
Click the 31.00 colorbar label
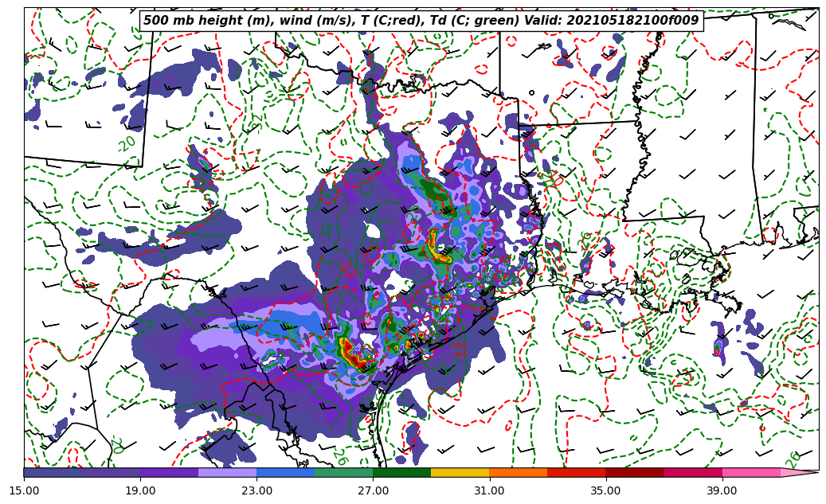[x=489, y=490]
